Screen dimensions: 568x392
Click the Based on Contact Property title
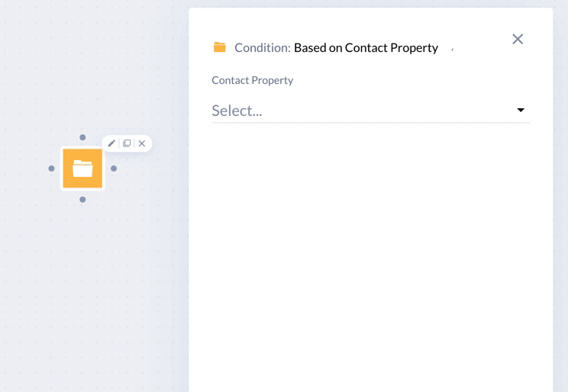point(366,48)
